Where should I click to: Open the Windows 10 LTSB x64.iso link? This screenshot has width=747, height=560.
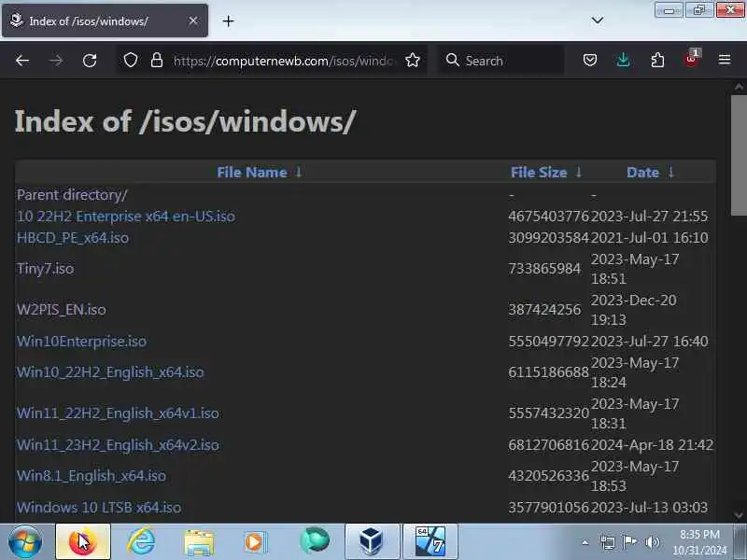point(99,507)
